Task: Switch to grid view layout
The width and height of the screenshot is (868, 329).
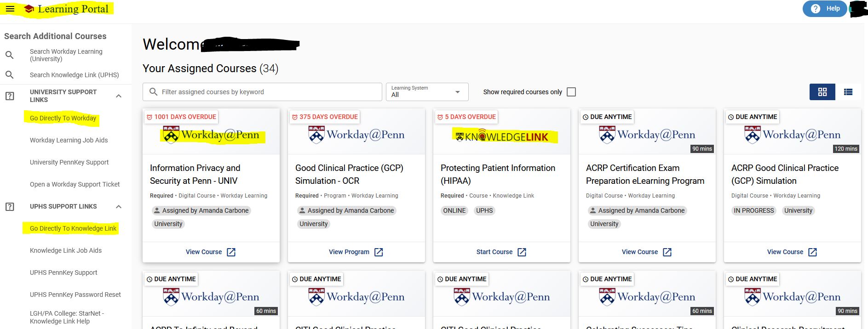Action: tap(822, 92)
